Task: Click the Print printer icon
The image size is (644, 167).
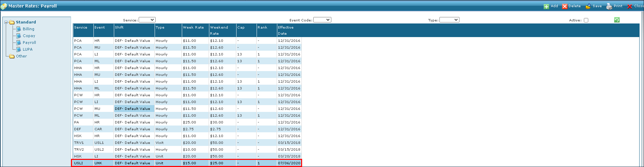Action: [609, 6]
